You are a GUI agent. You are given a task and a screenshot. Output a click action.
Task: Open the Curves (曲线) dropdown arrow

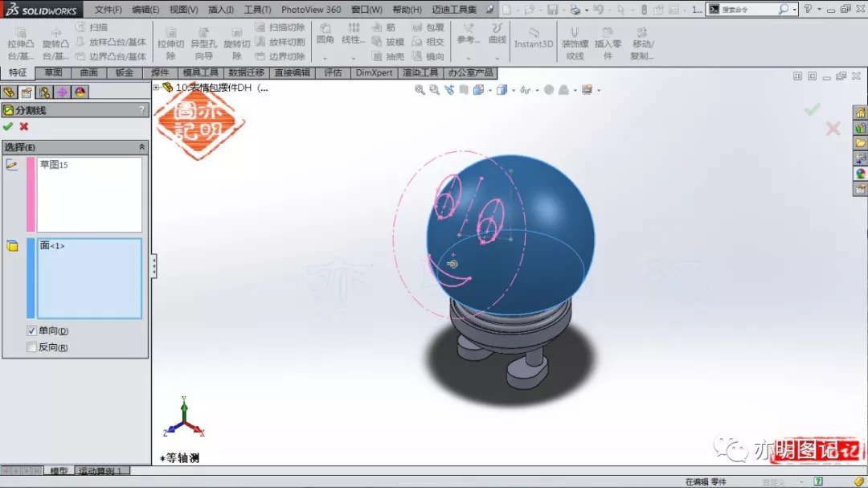pyautogui.click(x=497, y=58)
